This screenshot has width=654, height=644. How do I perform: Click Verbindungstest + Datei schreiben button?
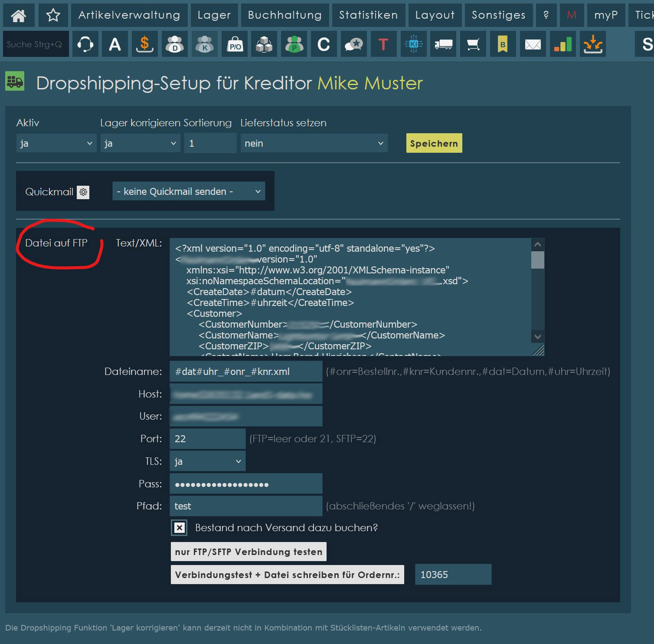(x=288, y=575)
